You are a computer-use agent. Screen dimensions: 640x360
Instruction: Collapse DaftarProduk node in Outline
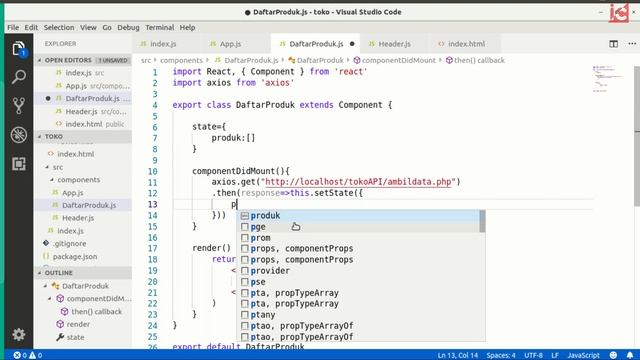coord(45,286)
